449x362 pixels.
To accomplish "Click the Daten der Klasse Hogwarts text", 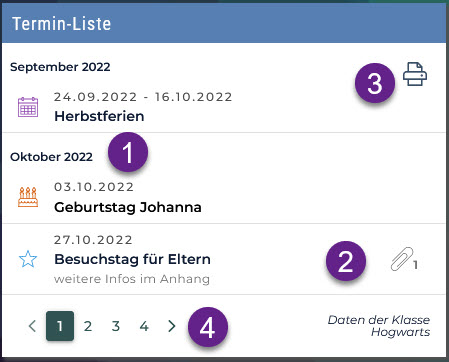I will coord(379,326).
